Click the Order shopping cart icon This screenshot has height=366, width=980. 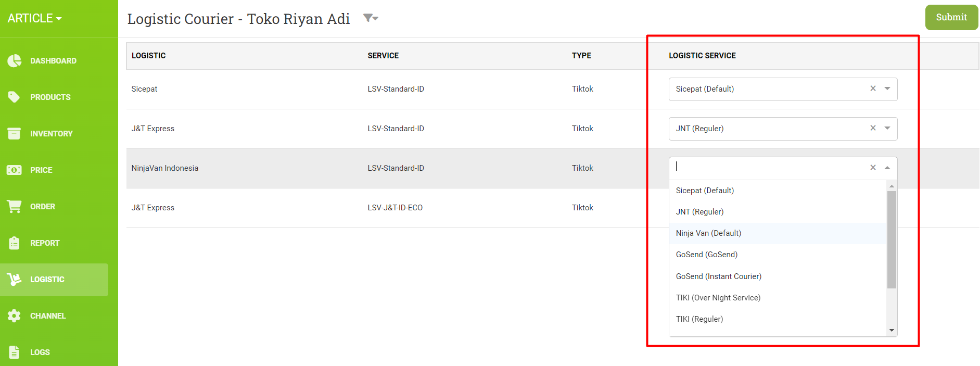(x=15, y=207)
